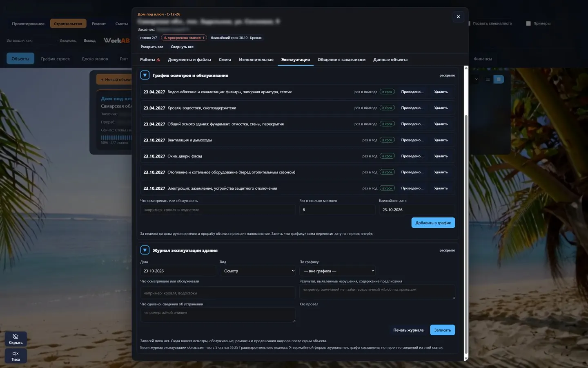Screen dimensions: 588x368
Task: Toggle sound with the Тихо speaker icon
Action: click(16, 356)
